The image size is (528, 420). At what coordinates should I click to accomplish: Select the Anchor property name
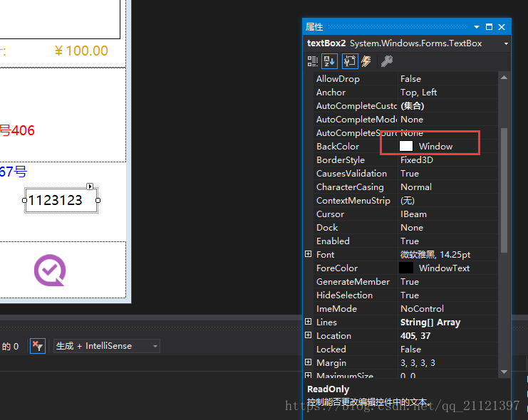(331, 93)
